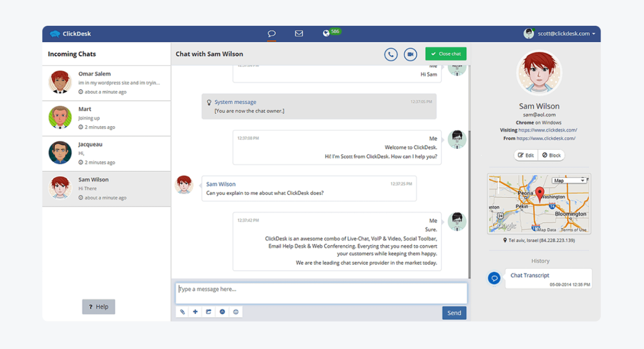Switch to Jacqueau's conversation
Viewport: 644px width, 349px height.
[106, 153]
